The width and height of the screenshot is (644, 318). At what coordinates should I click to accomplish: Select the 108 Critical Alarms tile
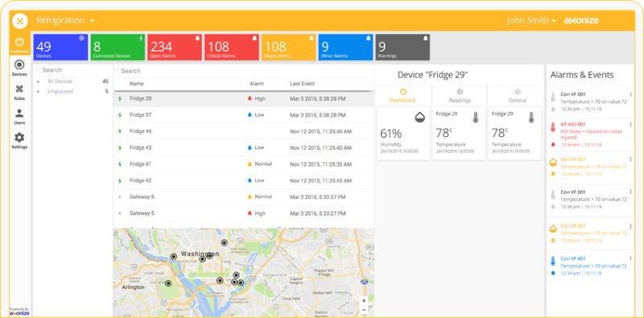coord(232,47)
